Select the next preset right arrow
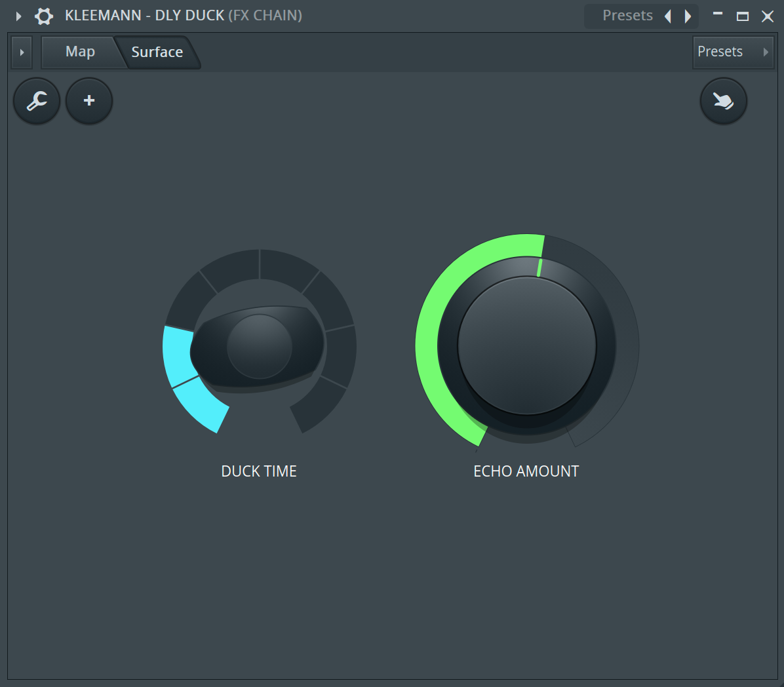 [x=688, y=16]
